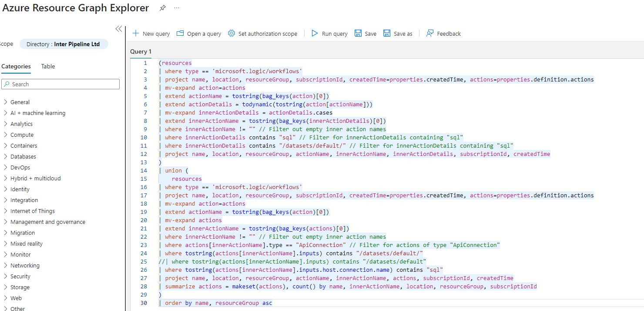Collapse the left sidebar with double chevron

click(x=118, y=29)
